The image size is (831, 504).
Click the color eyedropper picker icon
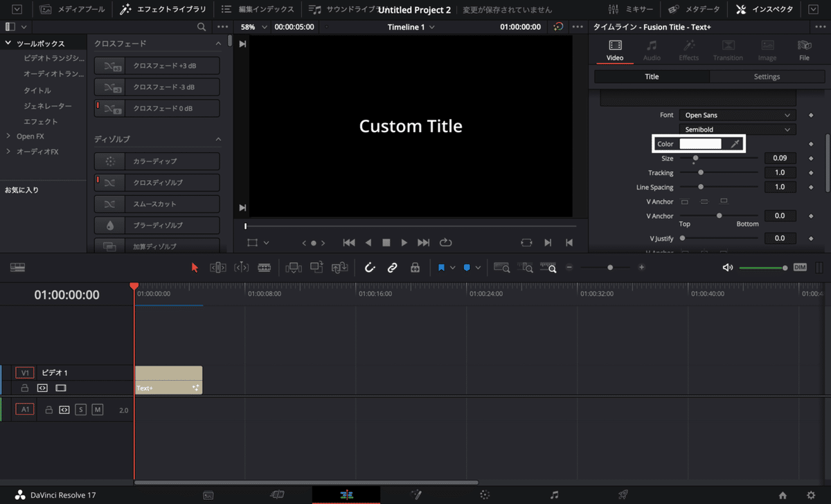tap(735, 144)
